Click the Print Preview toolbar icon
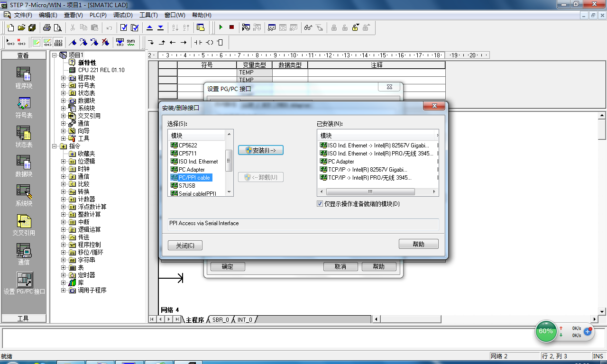 point(57,27)
